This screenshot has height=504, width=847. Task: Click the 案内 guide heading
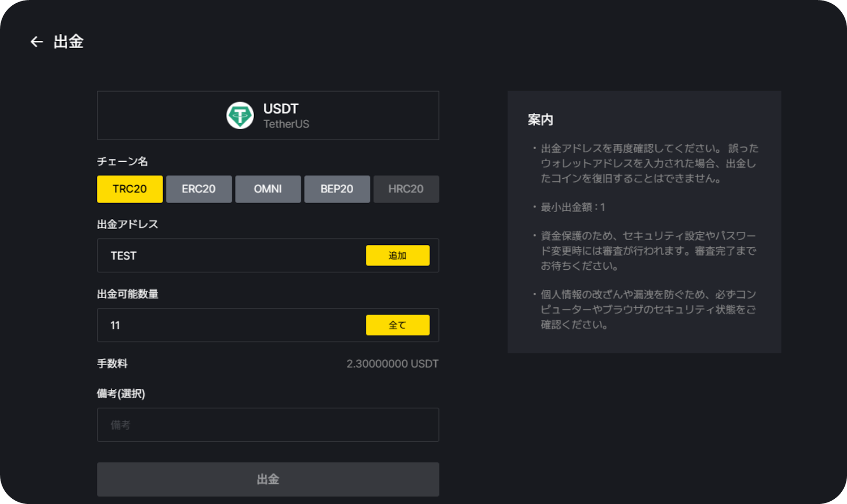click(x=540, y=120)
